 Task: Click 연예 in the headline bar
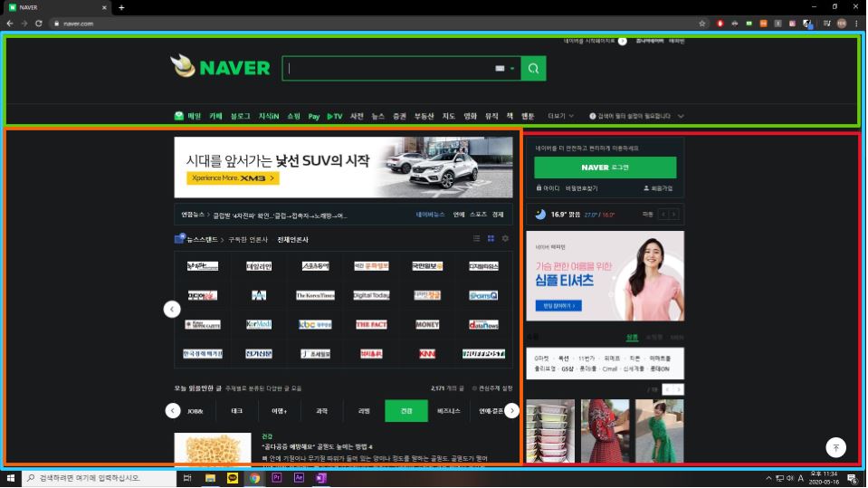click(x=458, y=215)
